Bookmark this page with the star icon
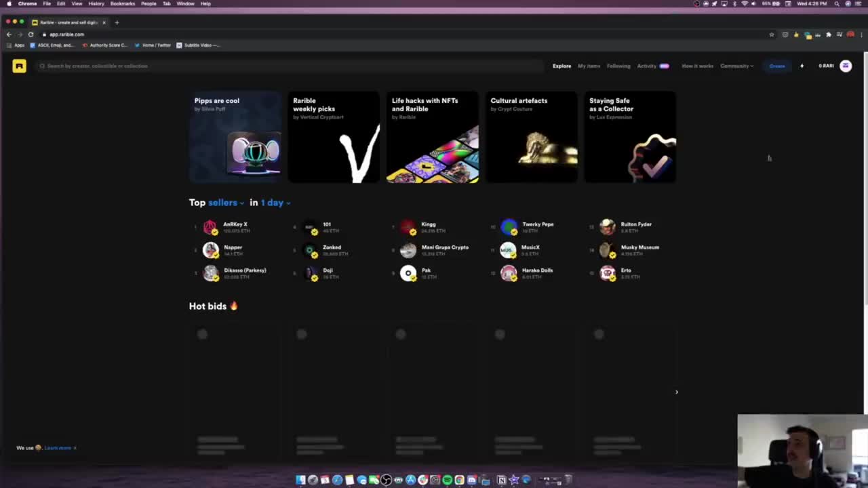Screen dimensions: 868x488 click(x=772, y=34)
